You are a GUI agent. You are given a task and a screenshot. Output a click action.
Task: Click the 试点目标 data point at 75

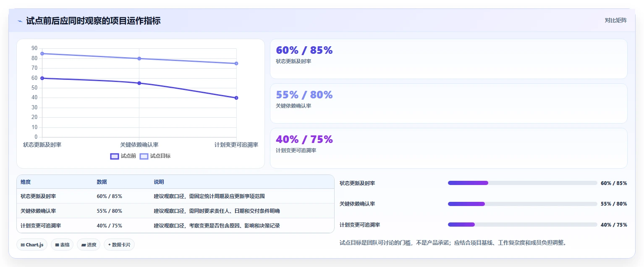pyautogui.click(x=236, y=63)
